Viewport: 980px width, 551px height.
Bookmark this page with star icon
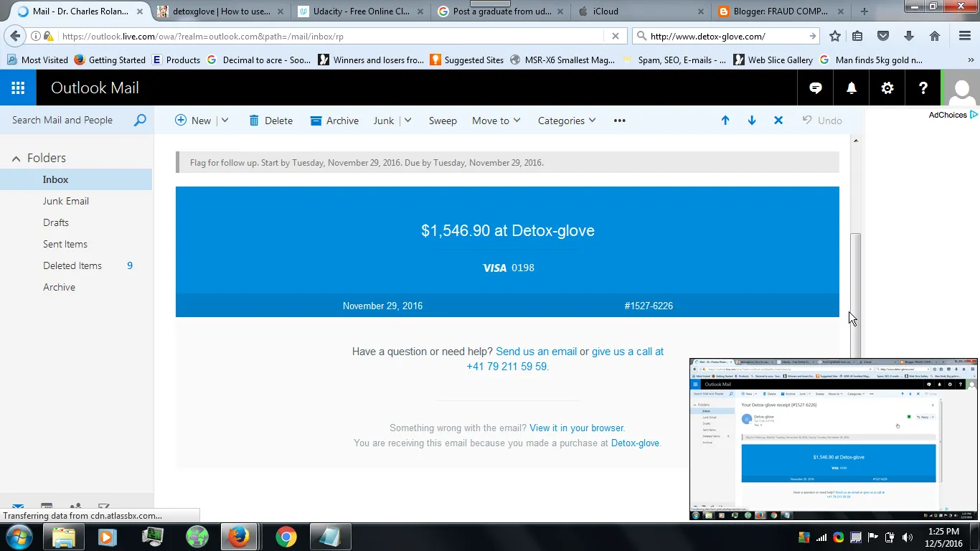[x=834, y=36]
